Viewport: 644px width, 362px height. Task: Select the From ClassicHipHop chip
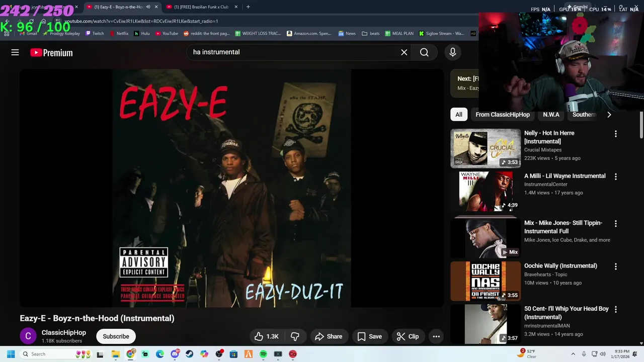click(x=503, y=115)
